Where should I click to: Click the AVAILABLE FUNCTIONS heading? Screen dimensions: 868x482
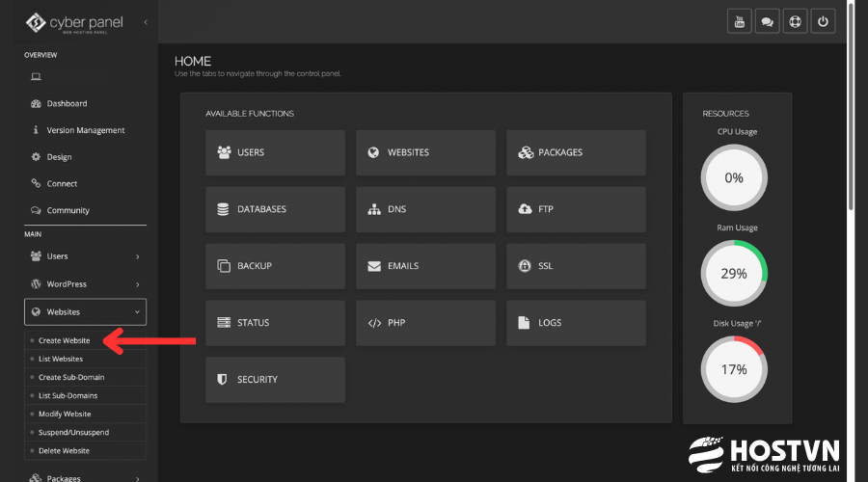point(250,114)
